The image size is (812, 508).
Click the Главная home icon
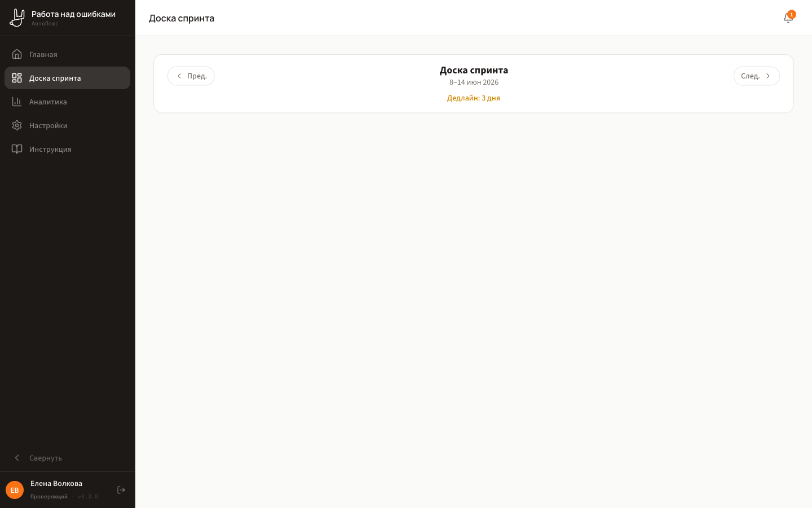click(x=17, y=54)
